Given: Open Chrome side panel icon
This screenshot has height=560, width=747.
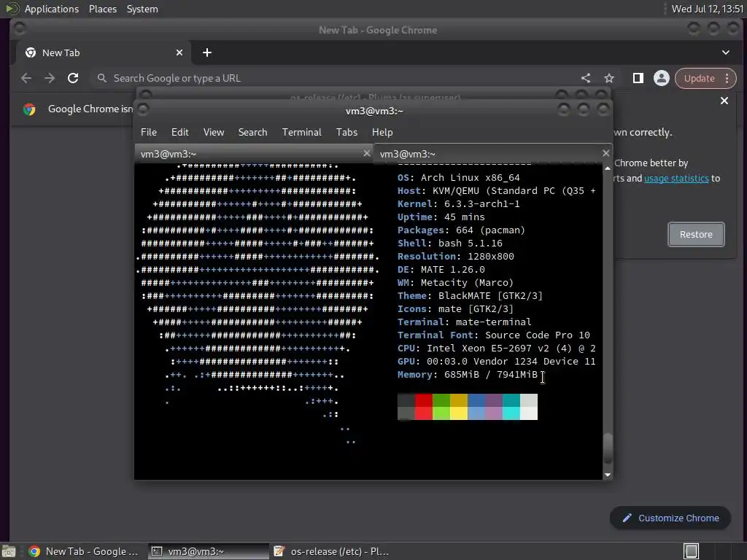Looking at the screenshot, I should click(x=638, y=78).
